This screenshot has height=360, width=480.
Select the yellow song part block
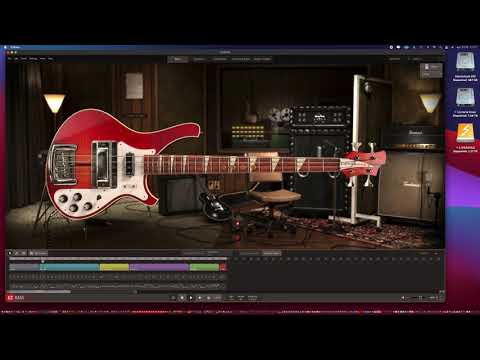pos(114,267)
